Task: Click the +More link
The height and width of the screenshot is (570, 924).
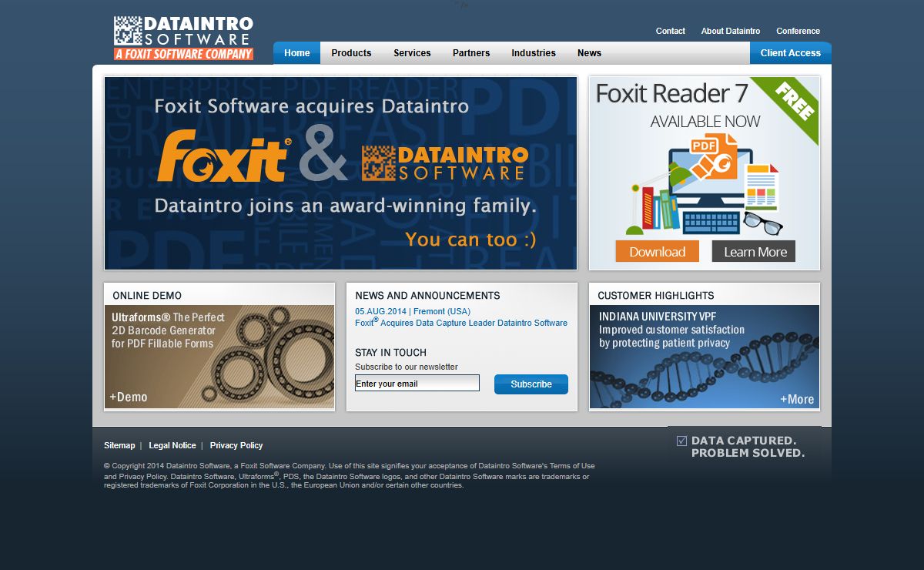Action: click(x=797, y=399)
